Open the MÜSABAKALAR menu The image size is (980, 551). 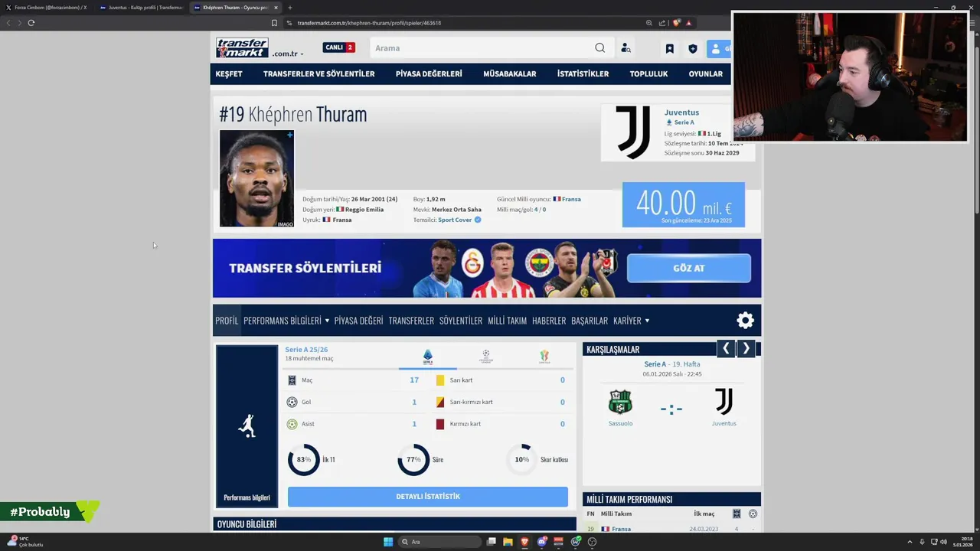pyautogui.click(x=509, y=74)
